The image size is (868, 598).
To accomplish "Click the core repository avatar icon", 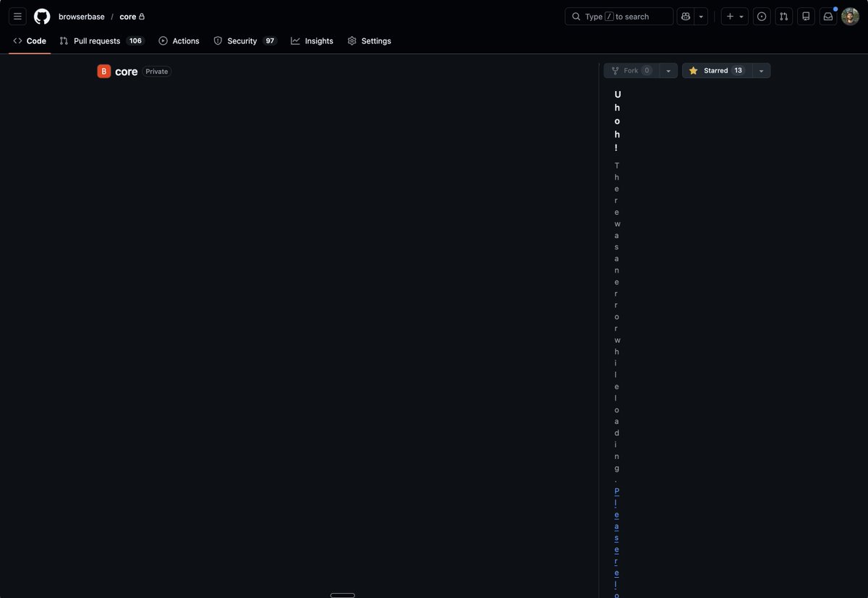I will coord(104,72).
